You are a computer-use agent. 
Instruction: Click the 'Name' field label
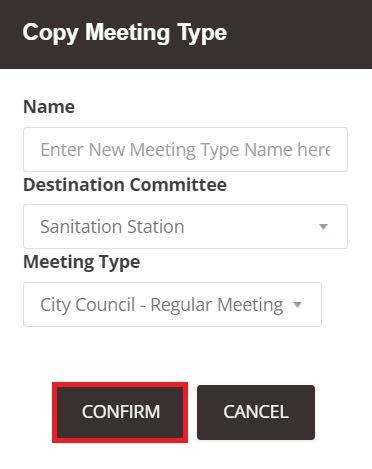coord(49,107)
